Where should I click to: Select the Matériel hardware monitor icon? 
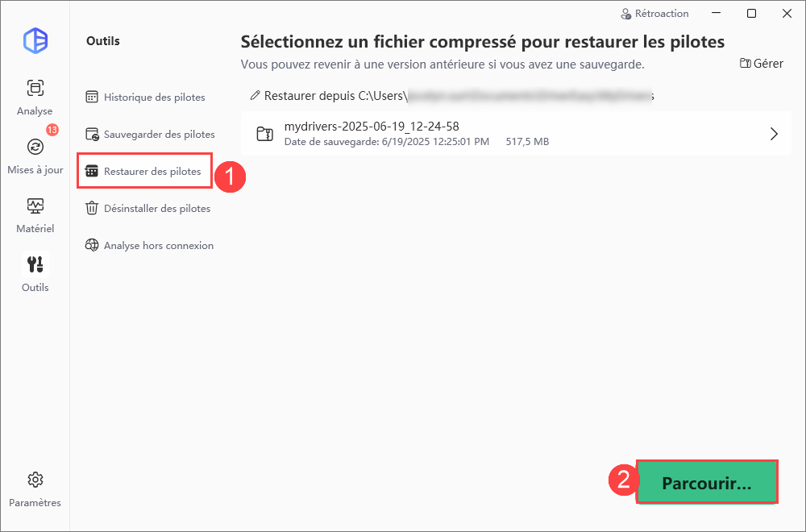coord(35,206)
